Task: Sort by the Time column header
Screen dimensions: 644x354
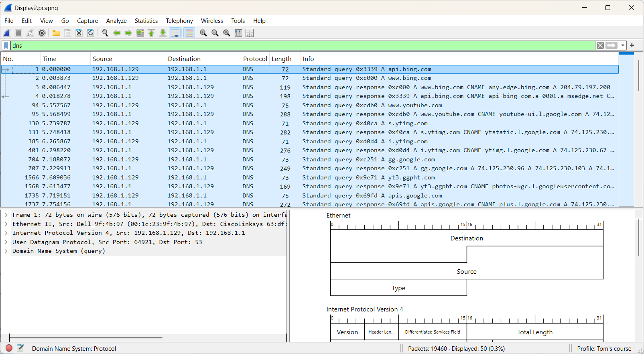Action: pos(65,59)
